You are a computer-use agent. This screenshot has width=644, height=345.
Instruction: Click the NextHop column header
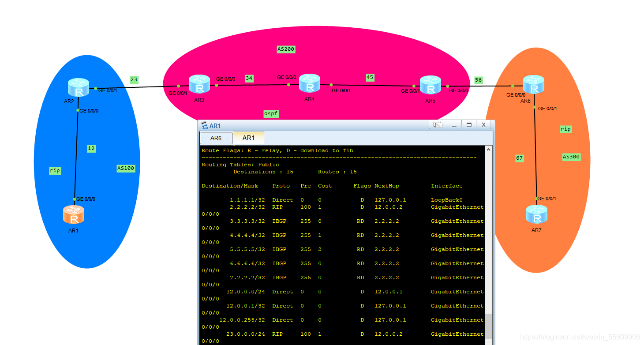tap(386, 186)
